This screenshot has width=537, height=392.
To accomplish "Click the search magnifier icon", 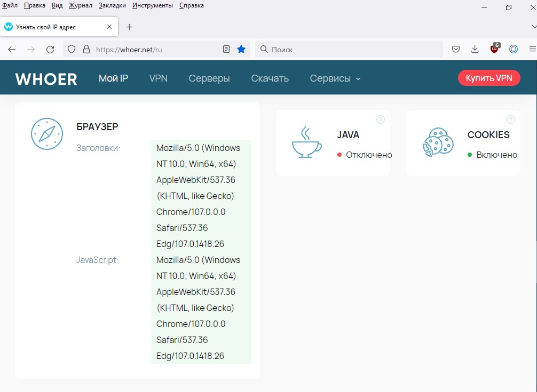I will coord(264,49).
